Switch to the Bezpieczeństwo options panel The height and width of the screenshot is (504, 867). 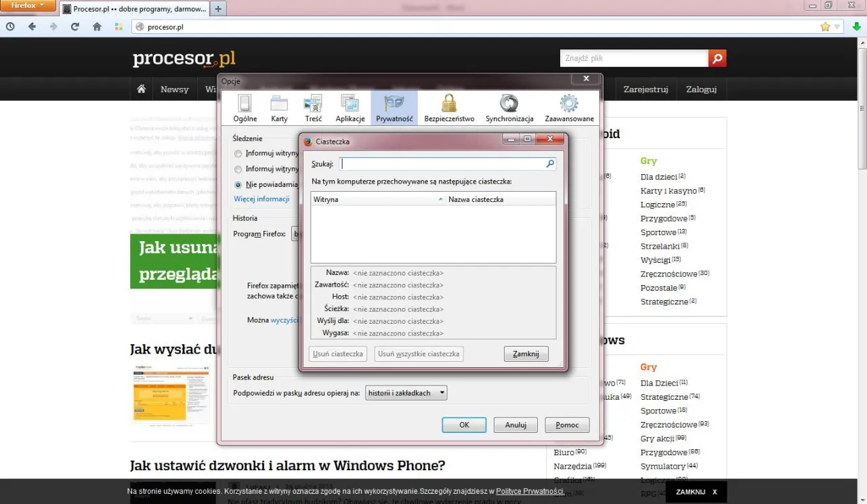click(x=449, y=106)
